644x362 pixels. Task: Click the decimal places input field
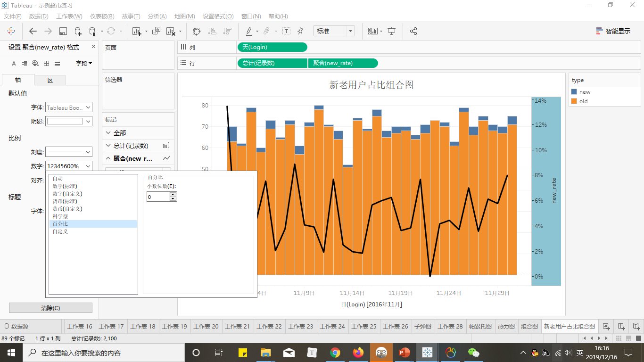[x=158, y=197]
